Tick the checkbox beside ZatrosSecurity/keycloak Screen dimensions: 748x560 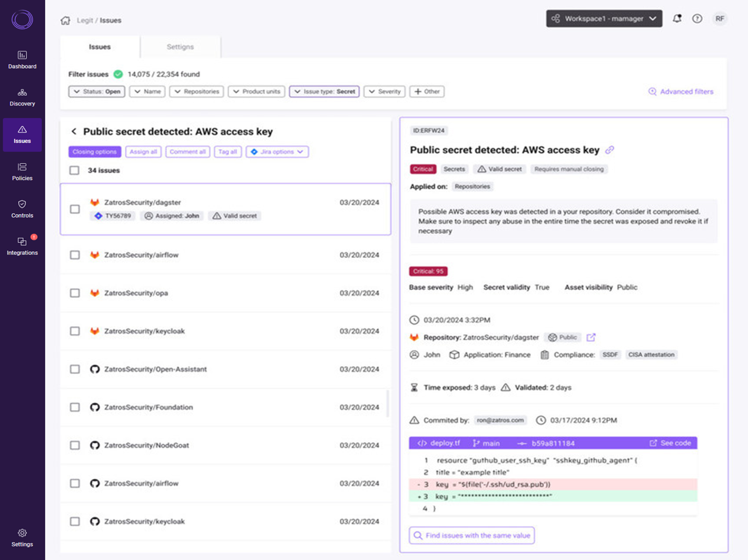point(74,331)
